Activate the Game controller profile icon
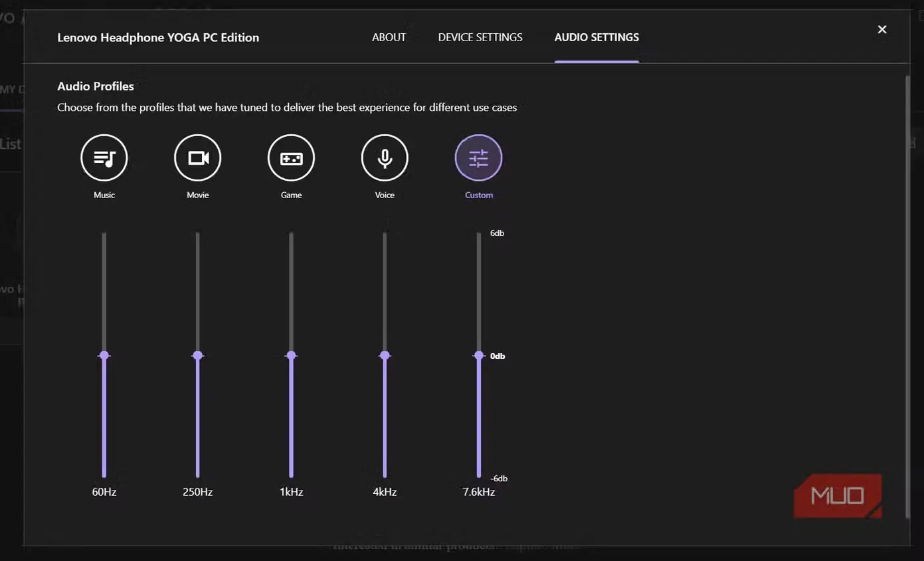Image resolution: width=924 pixels, height=561 pixels. point(291,158)
